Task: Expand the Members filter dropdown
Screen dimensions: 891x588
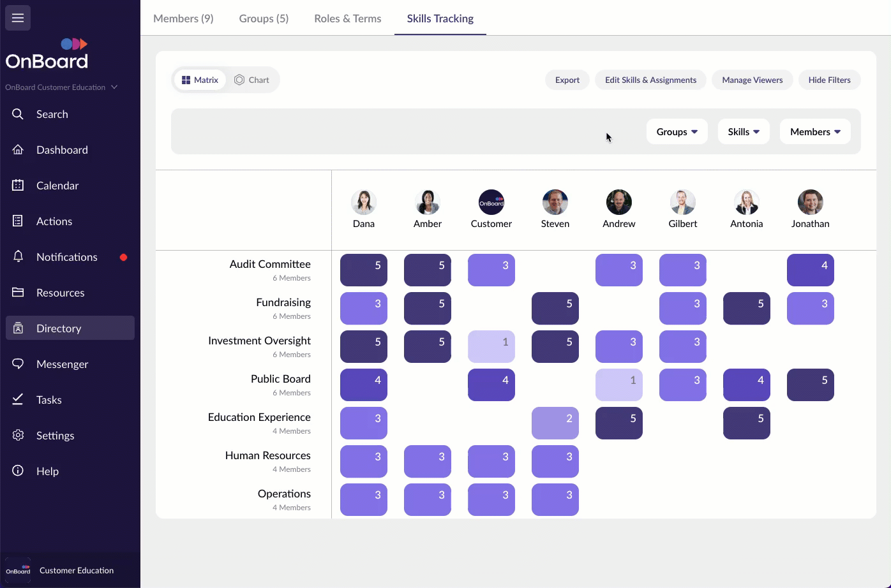Action: (x=814, y=131)
